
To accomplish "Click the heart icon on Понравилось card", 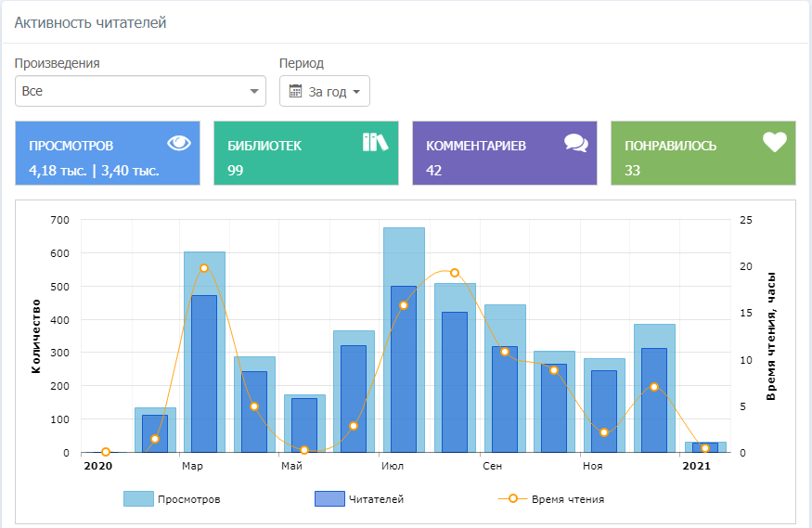I will point(774,142).
